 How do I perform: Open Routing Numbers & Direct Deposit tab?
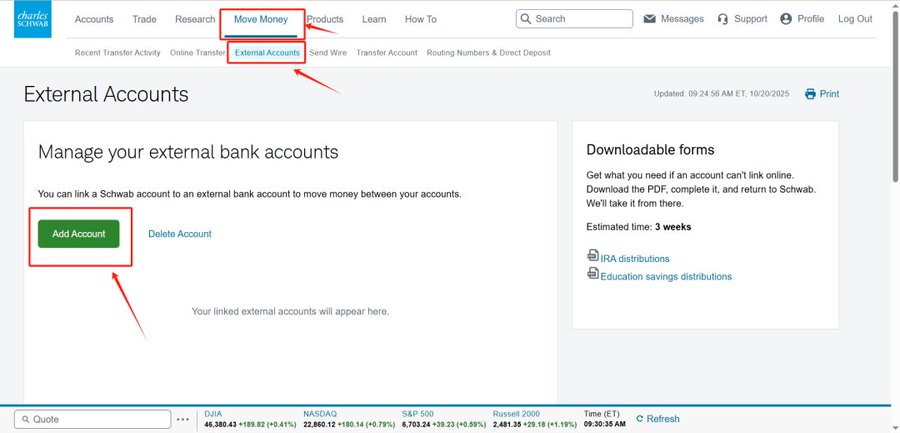tap(488, 53)
